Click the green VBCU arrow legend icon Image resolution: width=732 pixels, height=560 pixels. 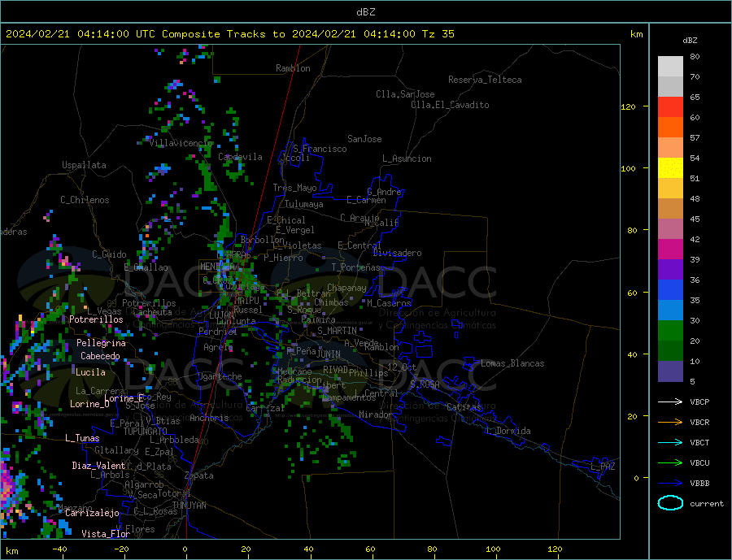click(x=670, y=463)
